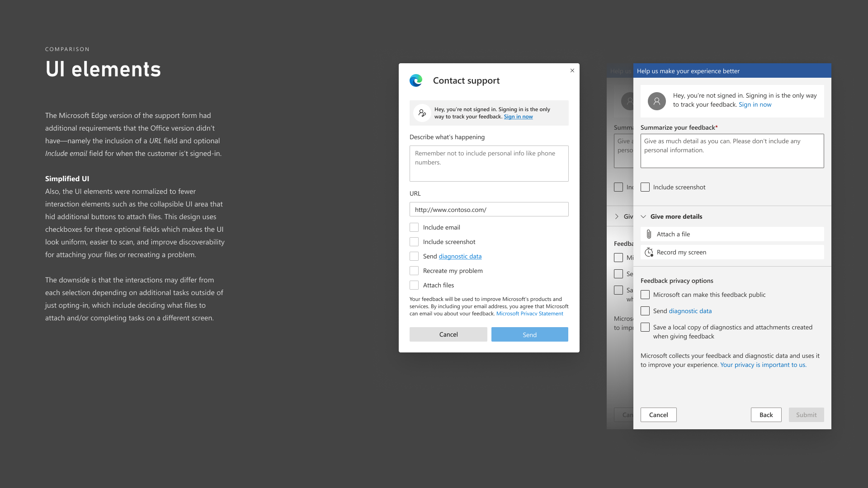Click the Feedback privacy options heading
The image size is (868, 488).
click(x=677, y=281)
